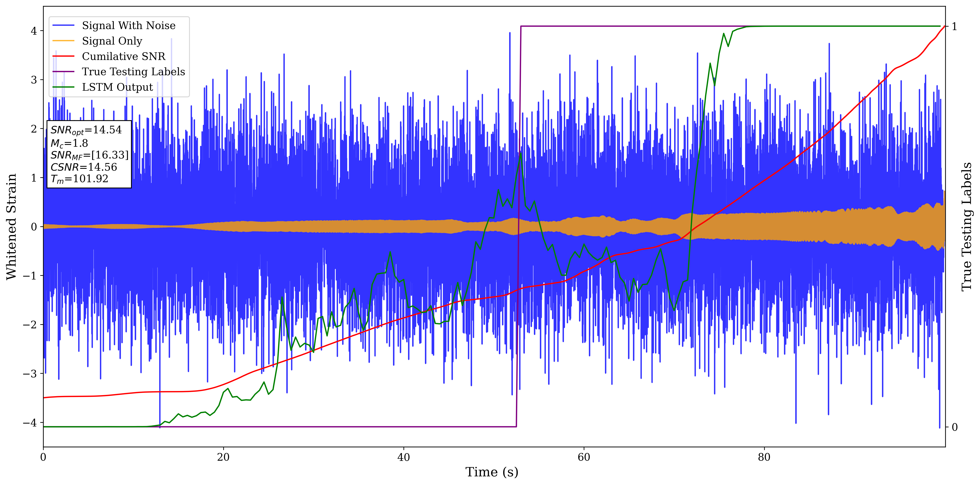Click the x-axis tick label 40
Screen dimensions: 980x485
coord(403,457)
